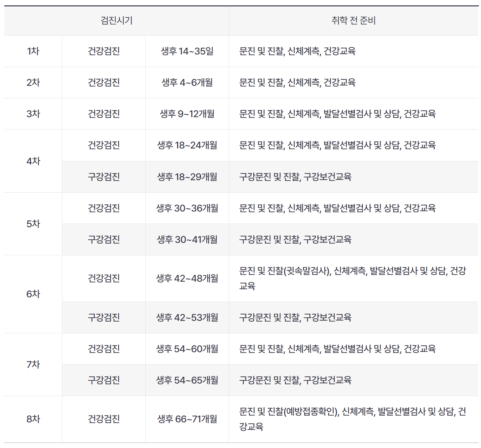Select the 2차 row label

click(33, 82)
